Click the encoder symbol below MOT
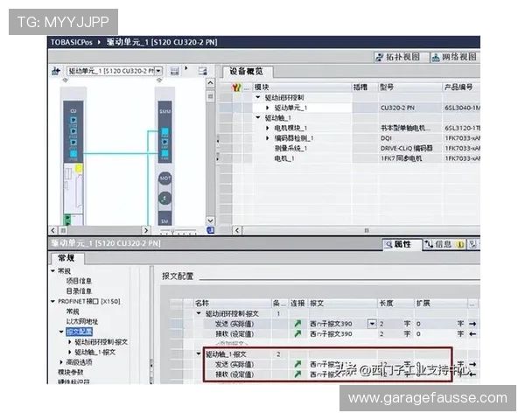 (164, 199)
